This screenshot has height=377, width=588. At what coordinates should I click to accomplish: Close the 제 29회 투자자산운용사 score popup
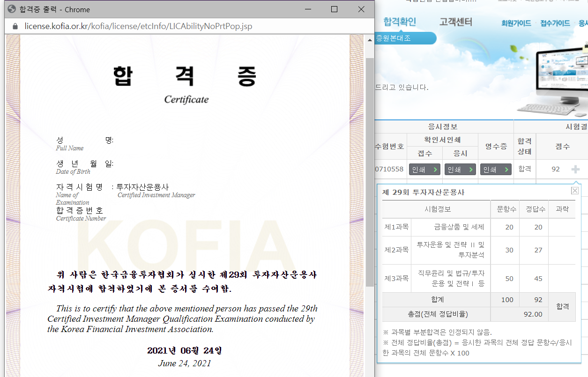coord(575,191)
